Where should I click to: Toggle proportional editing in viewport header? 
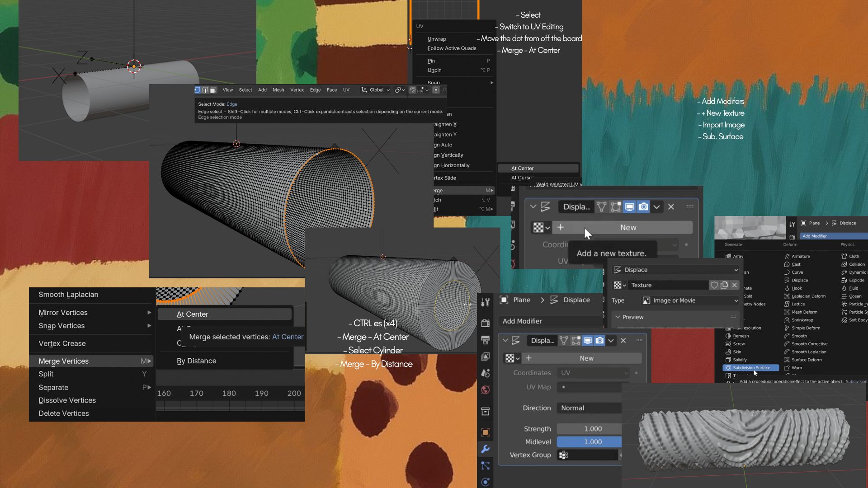436,90
